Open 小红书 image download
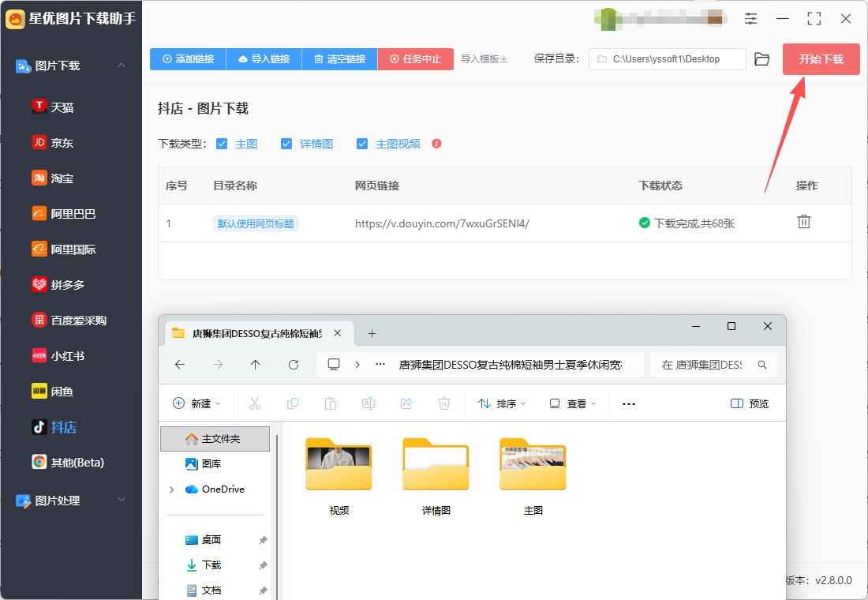The height and width of the screenshot is (600, 868). (58, 356)
